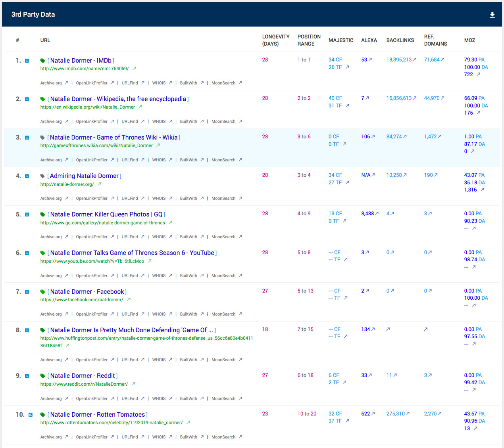Open arrow icon next to Alexa 3,438 for GQ
This screenshot has width=504, height=448.
coord(377,213)
